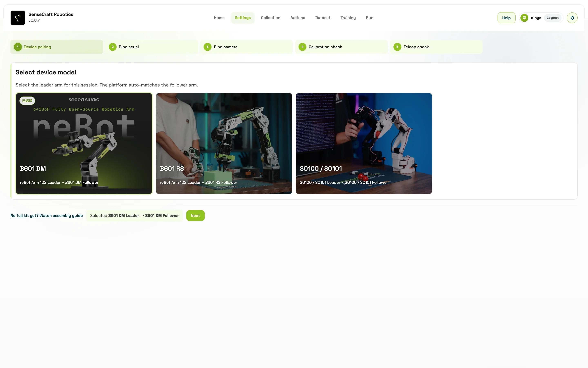
Task: Click the SenseCraft Robotics title text
Action: 51,14
